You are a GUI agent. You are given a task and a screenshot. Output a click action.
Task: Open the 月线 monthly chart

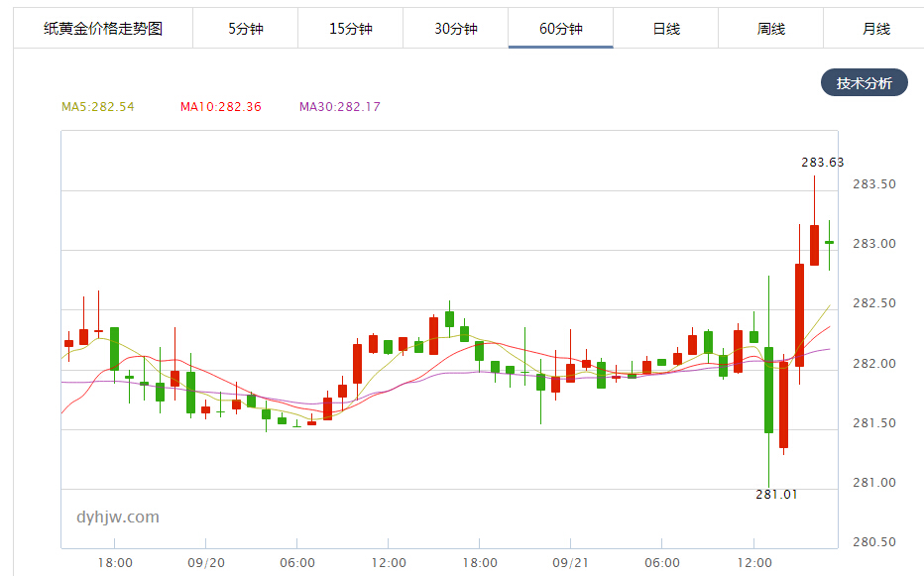click(875, 29)
